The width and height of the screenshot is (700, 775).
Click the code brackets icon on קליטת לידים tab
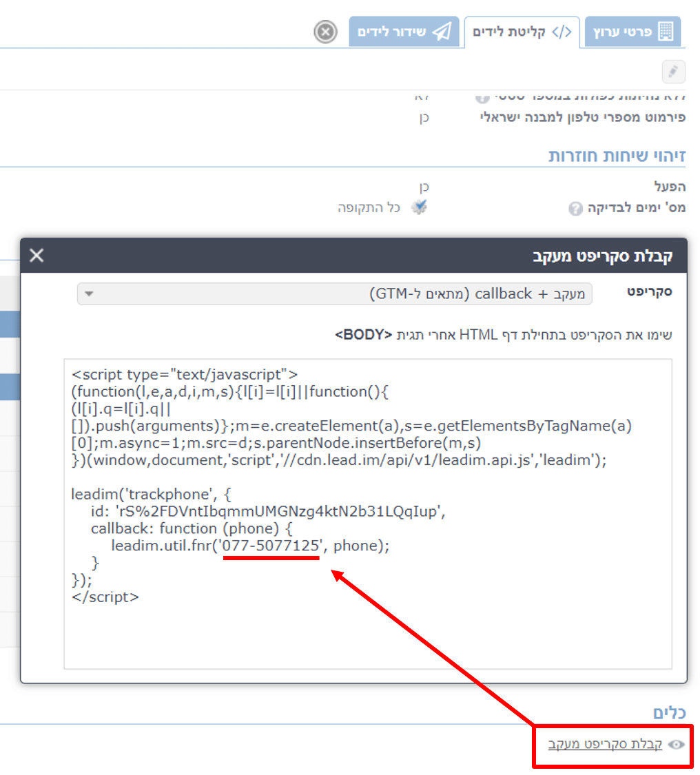pyautogui.click(x=562, y=32)
